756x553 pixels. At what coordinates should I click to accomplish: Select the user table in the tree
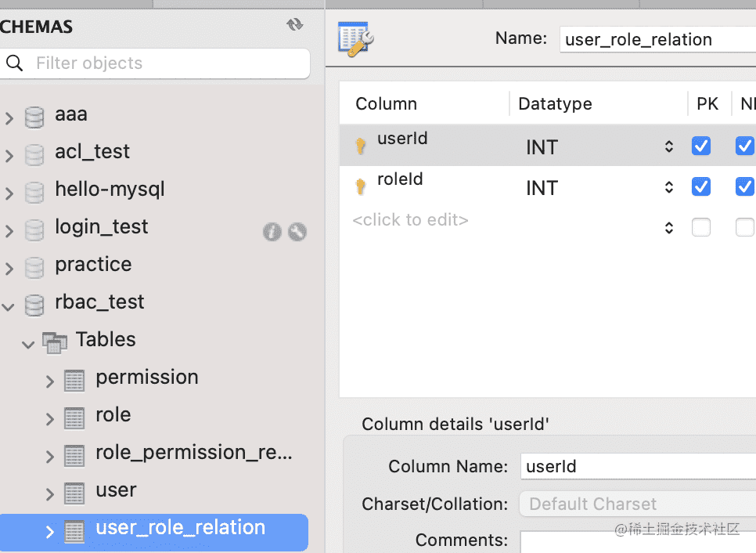(x=116, y=490)
